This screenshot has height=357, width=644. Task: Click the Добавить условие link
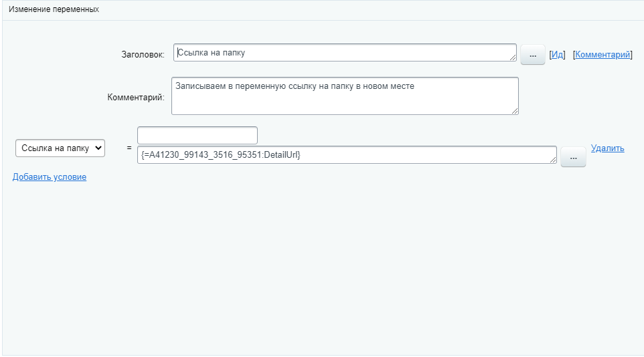[x=50, y=177]
